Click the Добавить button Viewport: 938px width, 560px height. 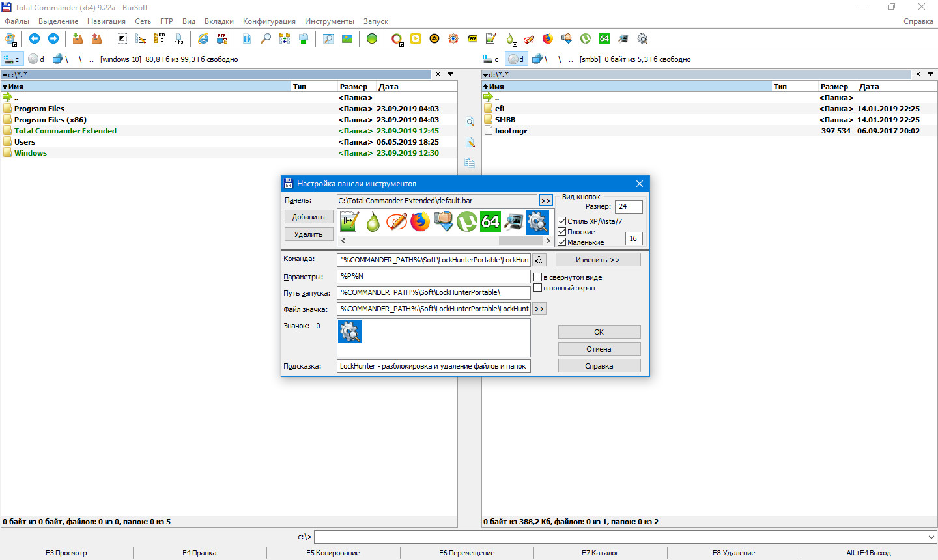(x=309, y=217)
